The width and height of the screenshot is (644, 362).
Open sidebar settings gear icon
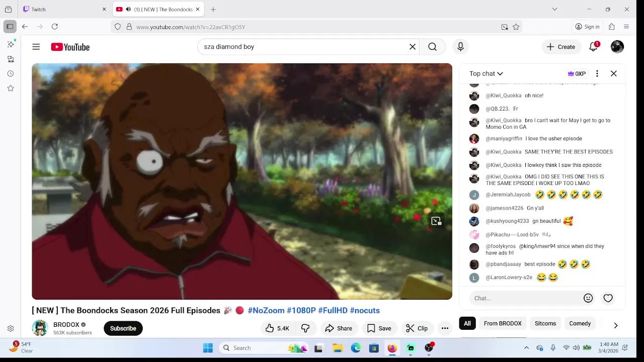pyautogui.click(x=11, y=329)
